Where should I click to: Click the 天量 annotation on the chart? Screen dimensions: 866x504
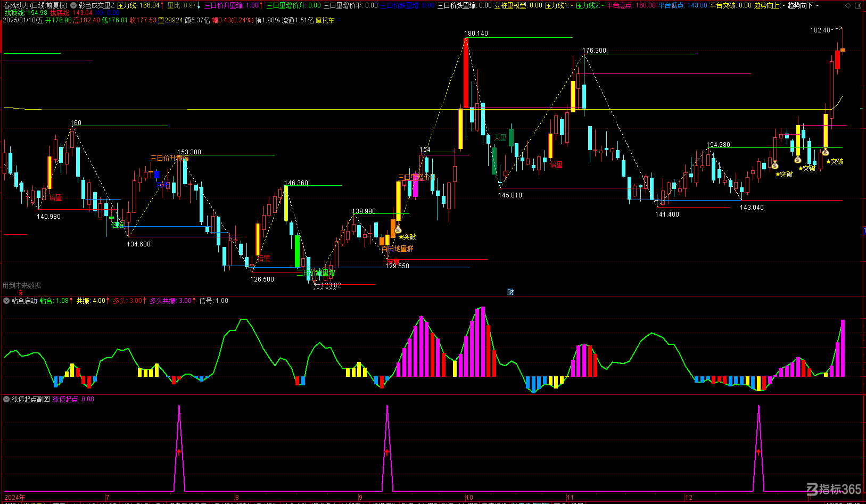pos(500,137)
